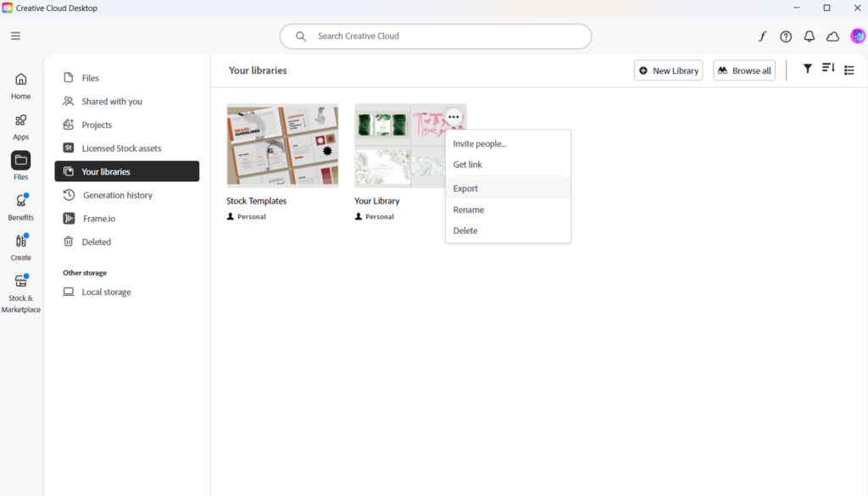This screenshot has width=868, height=496.
Task: Click Personal label under Stock Templates
Action: click(252, 216)
